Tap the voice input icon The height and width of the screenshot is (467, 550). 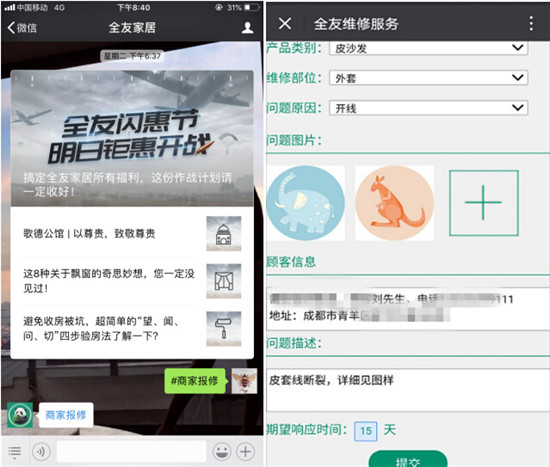(41, 451)
